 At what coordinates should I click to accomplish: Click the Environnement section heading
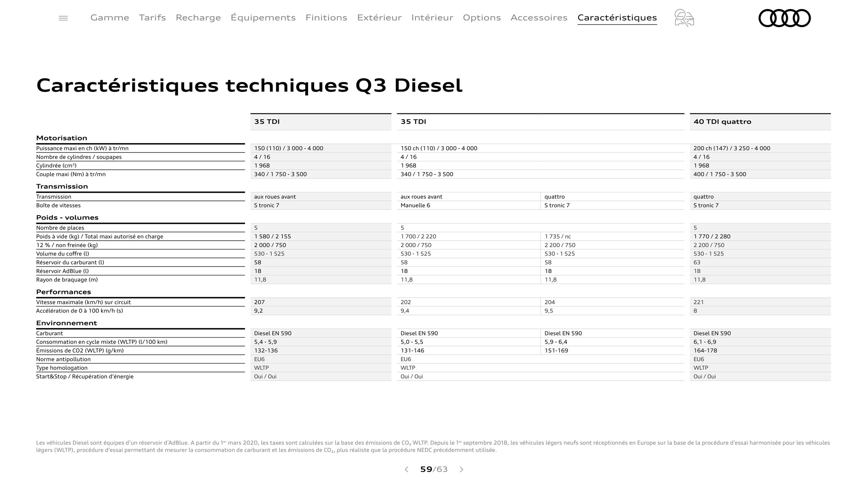coord(66,323)
